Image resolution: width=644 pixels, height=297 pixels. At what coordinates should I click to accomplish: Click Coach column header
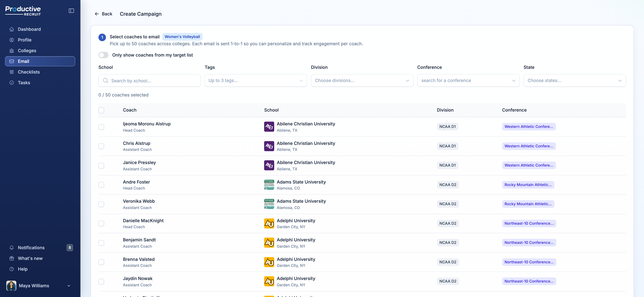tap(130, 110)
